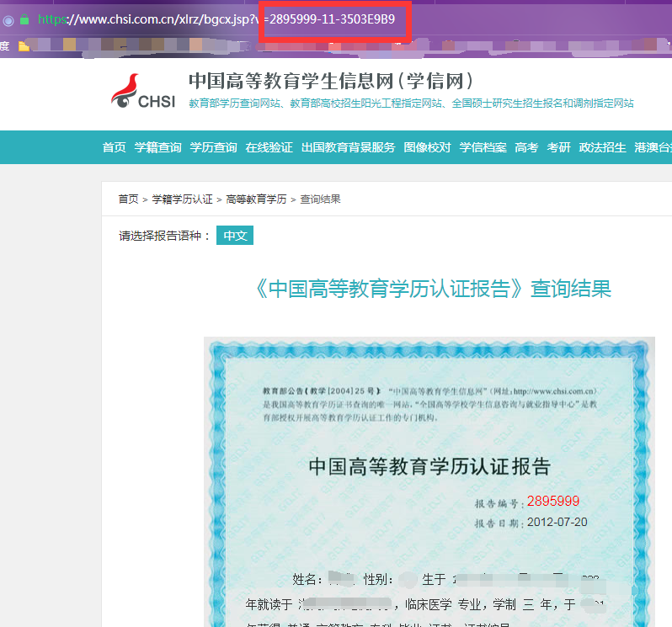Select 政法招生 in the navigation bar
Screen dimensions: 672x627
point(602,147)
